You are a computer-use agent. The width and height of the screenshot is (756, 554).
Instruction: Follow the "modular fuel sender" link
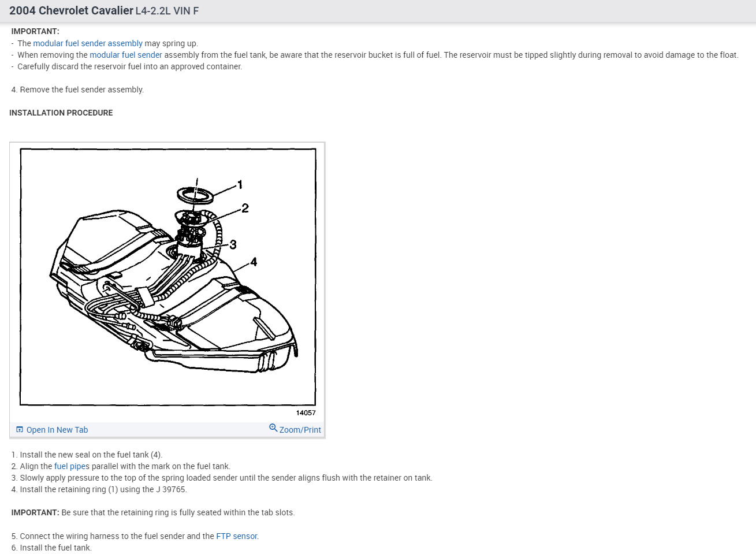tap(126, 55)
